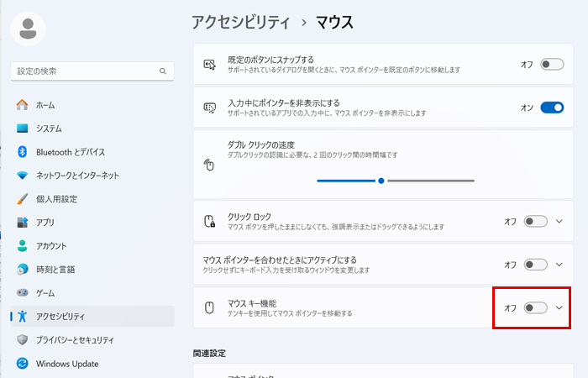Click アクセシビリティ breadcrumb link
588x378 pixels.
[241, 22]
